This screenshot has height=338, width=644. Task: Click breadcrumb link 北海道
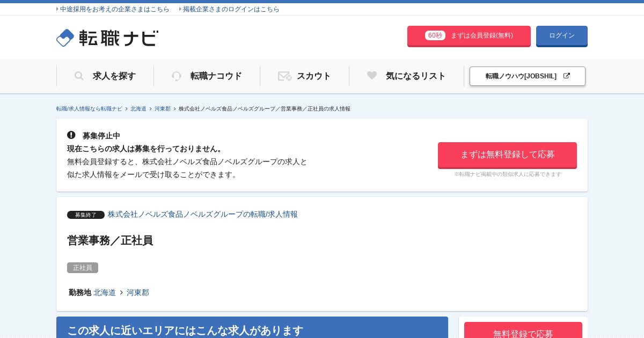pos(138,109)
